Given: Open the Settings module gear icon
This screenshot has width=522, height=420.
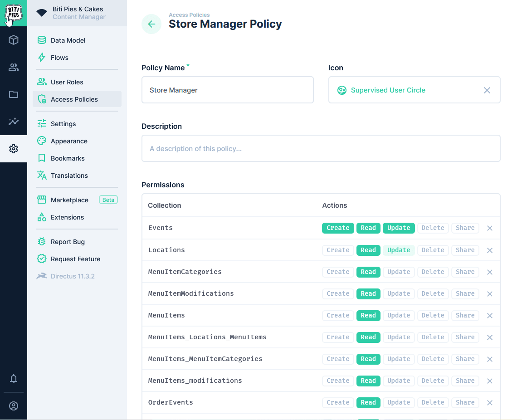Looking at the screenshot, I should pyautogui.click(x=13, y=149).
